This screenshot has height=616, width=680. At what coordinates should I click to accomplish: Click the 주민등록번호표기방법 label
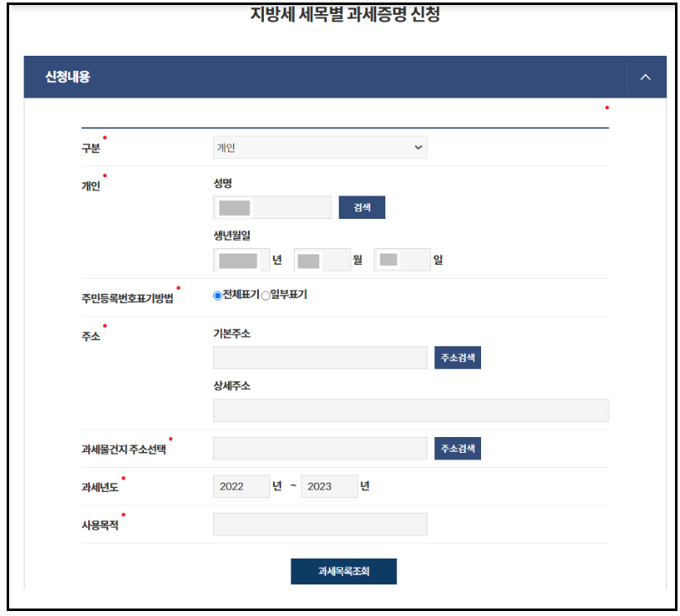click(x=127, y=299)
